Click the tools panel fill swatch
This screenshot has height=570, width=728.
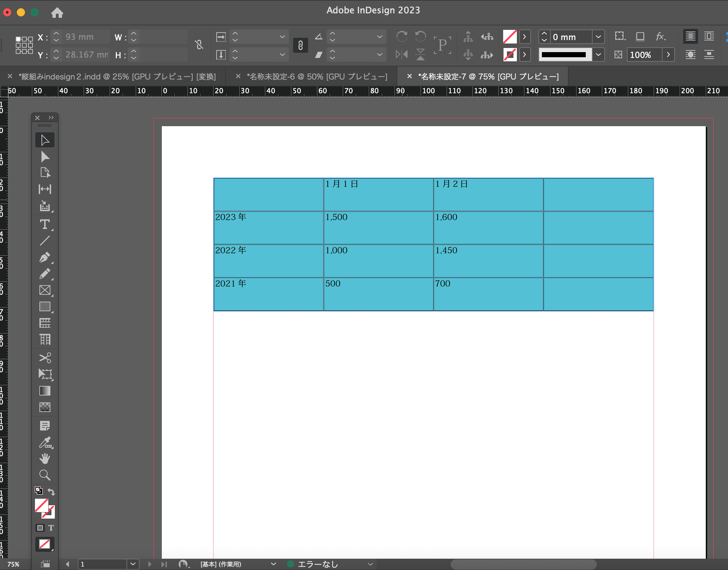[41, 505]
